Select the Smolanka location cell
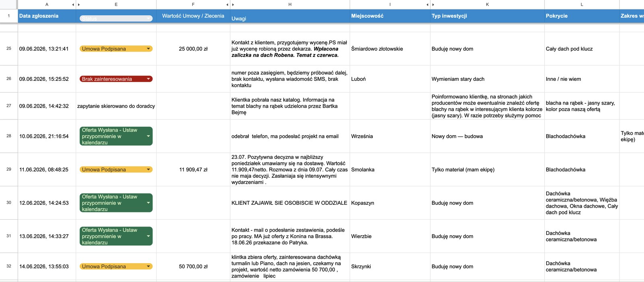The image size is (644, 282). [x=390, y=169]
